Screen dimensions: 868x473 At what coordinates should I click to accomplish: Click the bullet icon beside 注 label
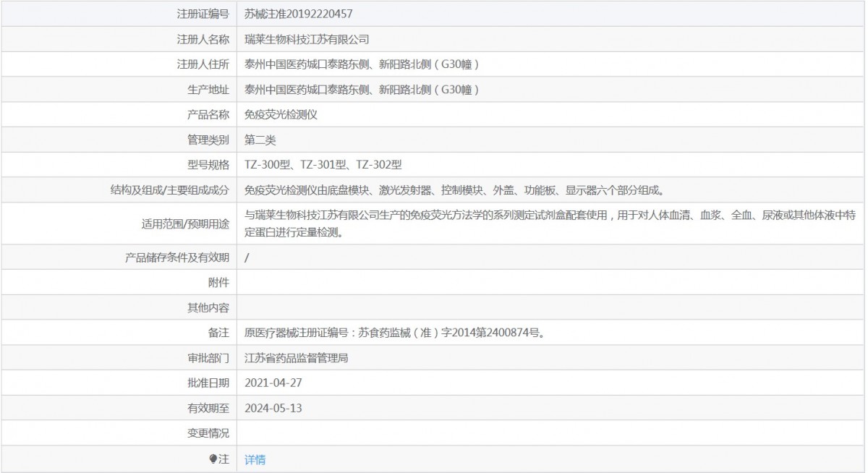coord(213,459)
